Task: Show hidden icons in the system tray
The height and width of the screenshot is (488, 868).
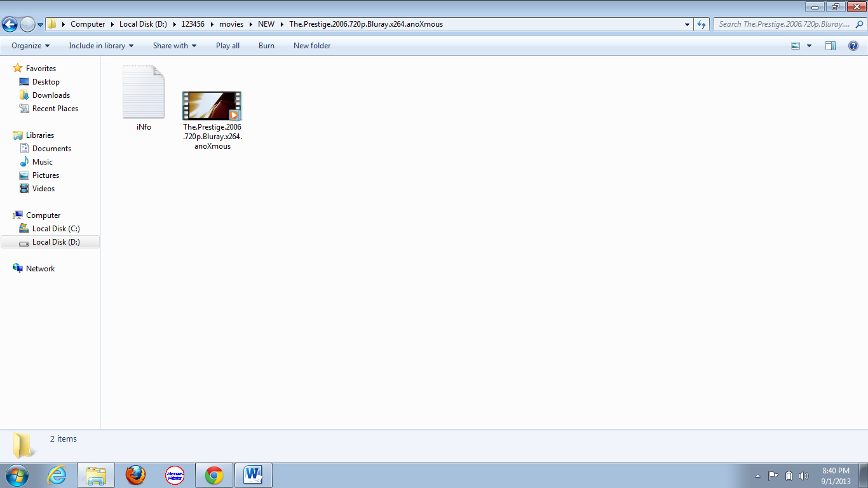Action: tap(757, 476)
